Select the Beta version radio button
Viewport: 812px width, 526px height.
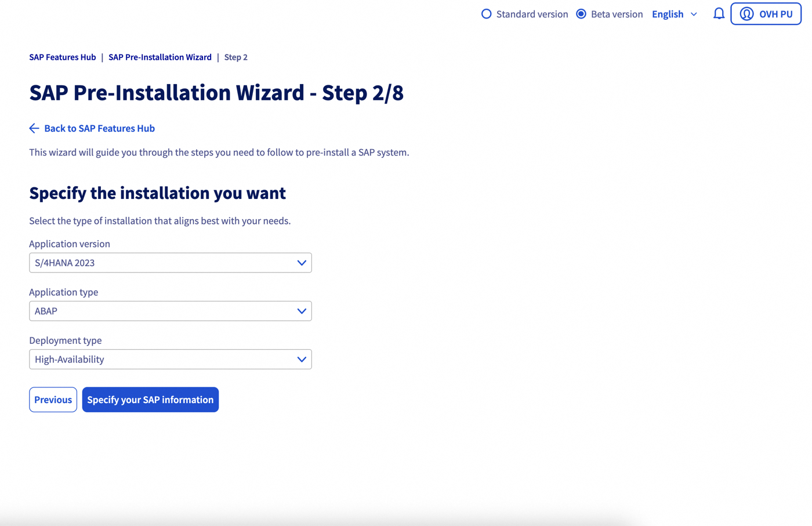(x=581, y=13)
